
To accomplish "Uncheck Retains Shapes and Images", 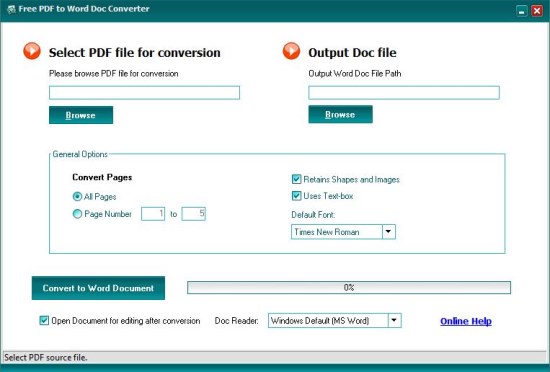I will point(296,179).
